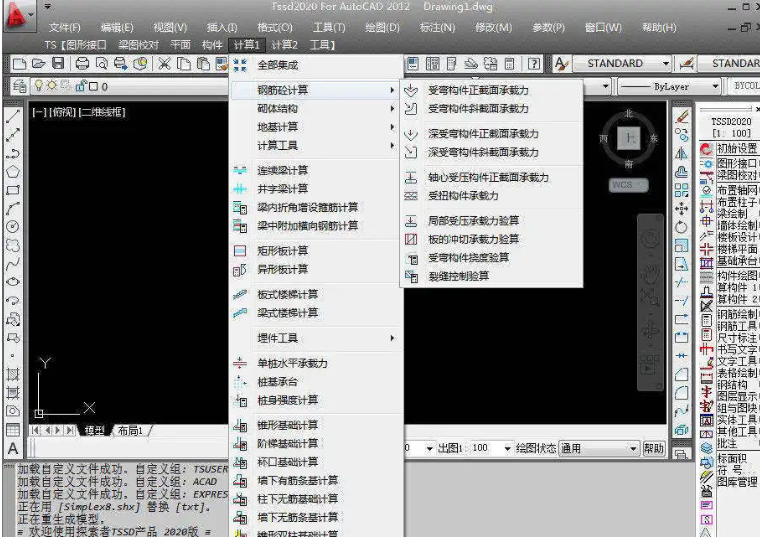760x538 pixels.
Task: Select the Rotate tool in modify toolbar
Action: (x=681, y=227)
